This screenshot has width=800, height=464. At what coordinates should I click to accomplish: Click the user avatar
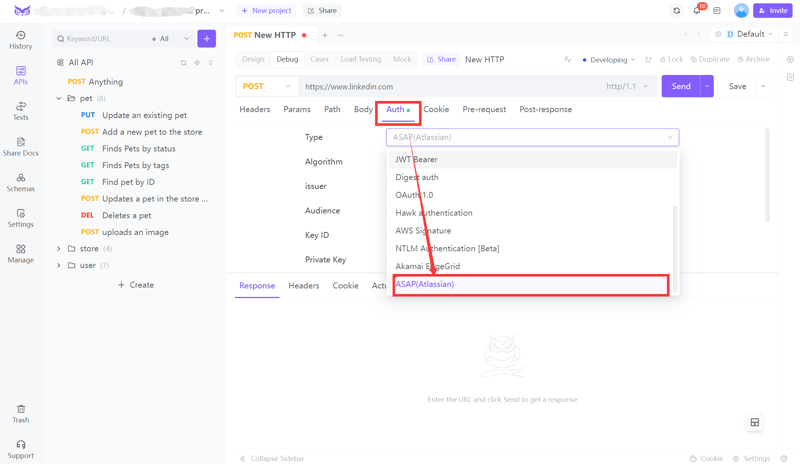(x=741, y=10)
